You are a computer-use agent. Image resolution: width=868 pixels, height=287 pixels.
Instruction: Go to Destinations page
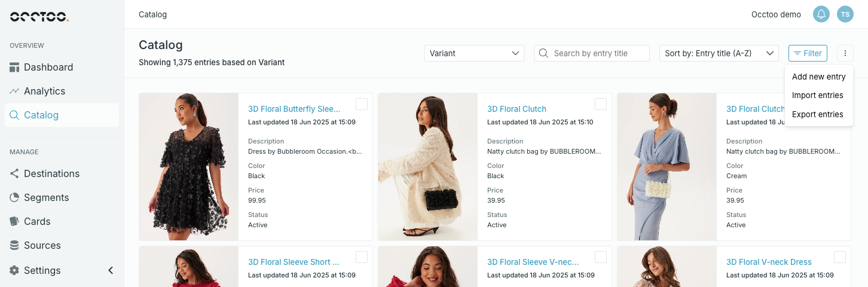pyautogui.click(x=52, y=173)
